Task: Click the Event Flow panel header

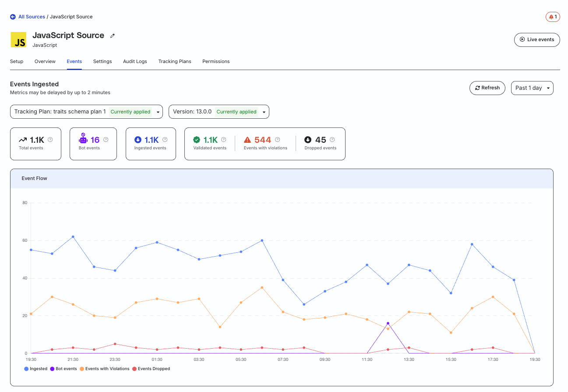Action: click(282, 179)
